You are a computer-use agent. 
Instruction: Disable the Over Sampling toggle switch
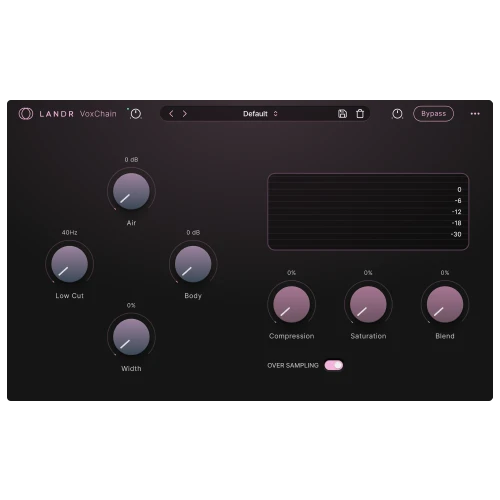point(334,365)
